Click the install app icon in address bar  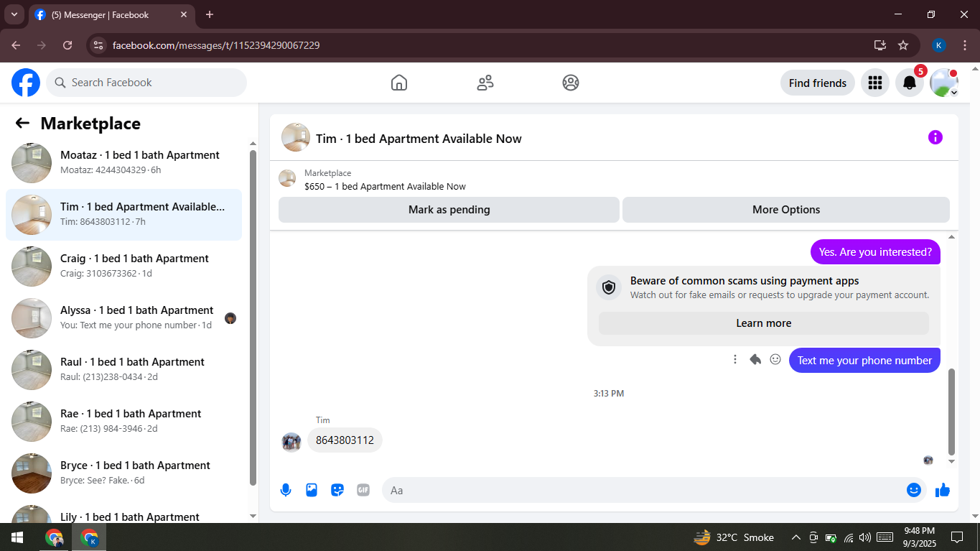pyautogui.click(x=880, y=45)
